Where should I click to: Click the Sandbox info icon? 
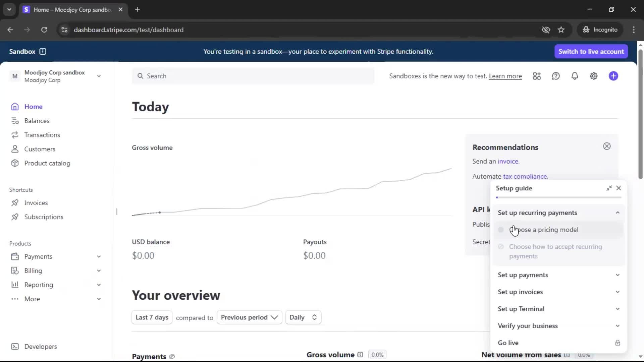[x=43, y=51]
